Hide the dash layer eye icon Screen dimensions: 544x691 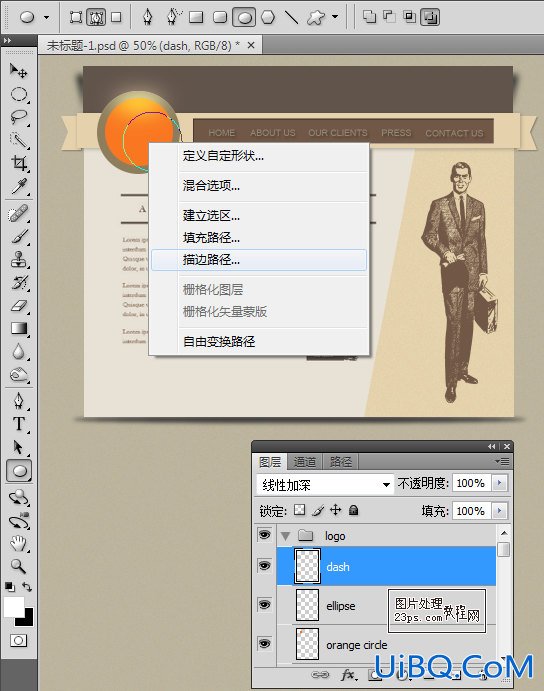pyautogui.click(x=265, y=566)
